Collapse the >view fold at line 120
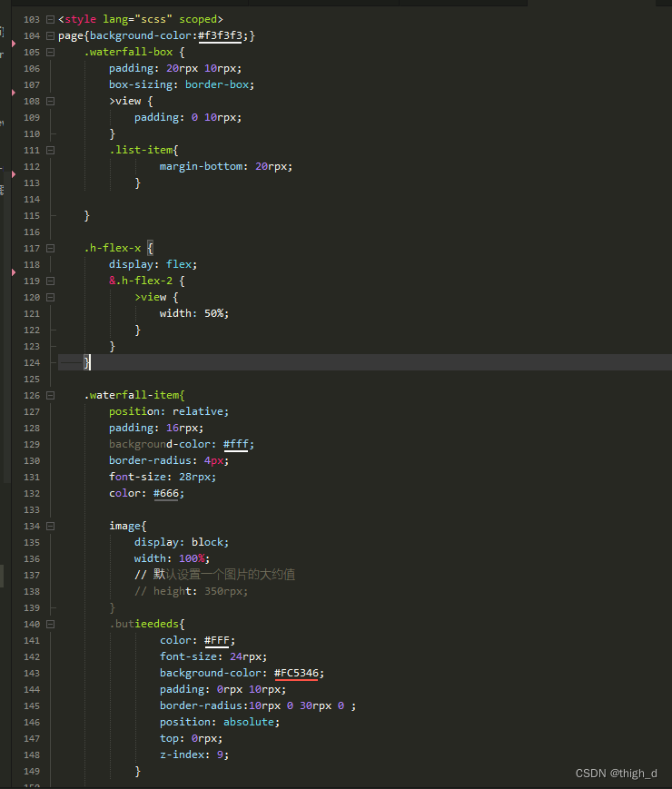Viewport: 672px width, 789px height. click(50, 298)
